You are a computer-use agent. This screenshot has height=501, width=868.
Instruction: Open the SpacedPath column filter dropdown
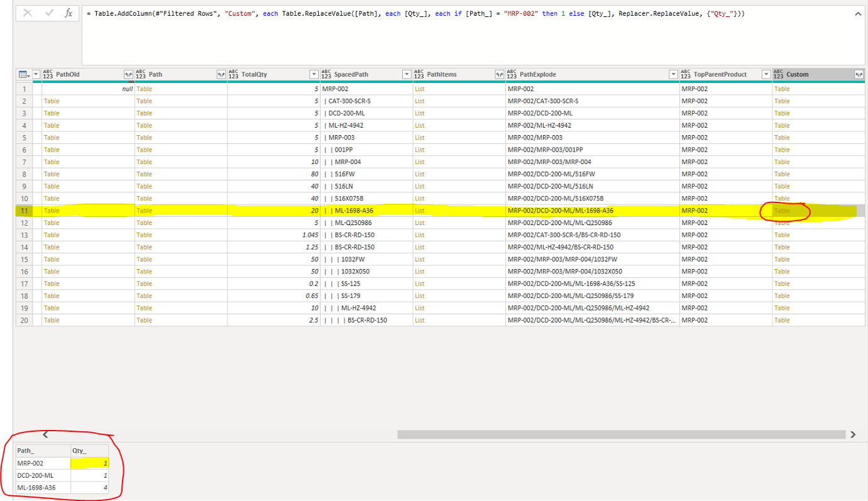point(407,74)
